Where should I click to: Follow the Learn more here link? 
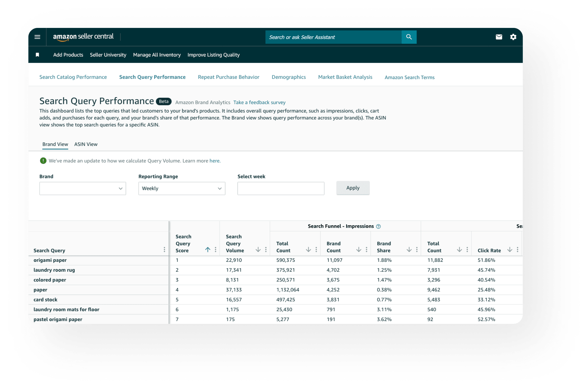point(215,161)
